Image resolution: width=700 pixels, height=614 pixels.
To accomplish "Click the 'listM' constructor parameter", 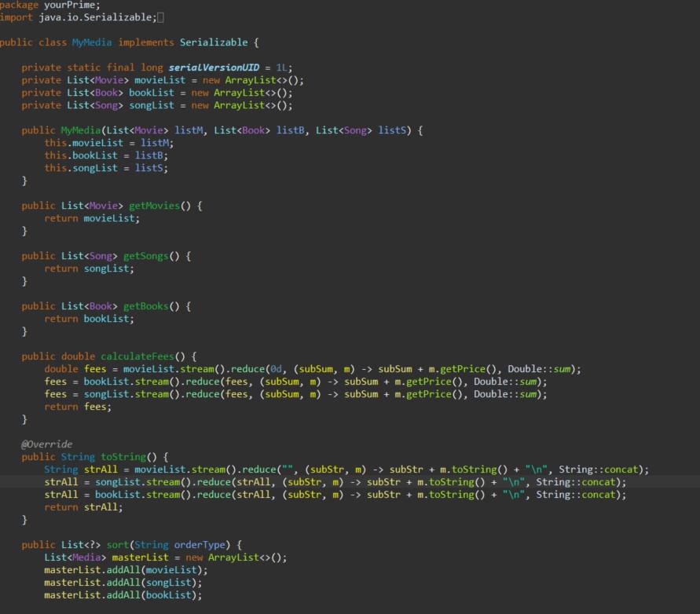I will (188, 130).
